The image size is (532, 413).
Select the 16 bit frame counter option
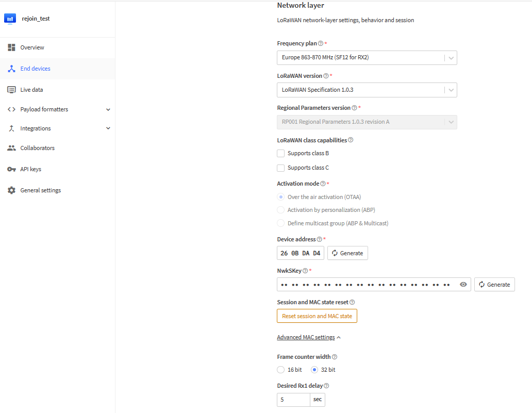pyautogui.click(x=280, y=370)
